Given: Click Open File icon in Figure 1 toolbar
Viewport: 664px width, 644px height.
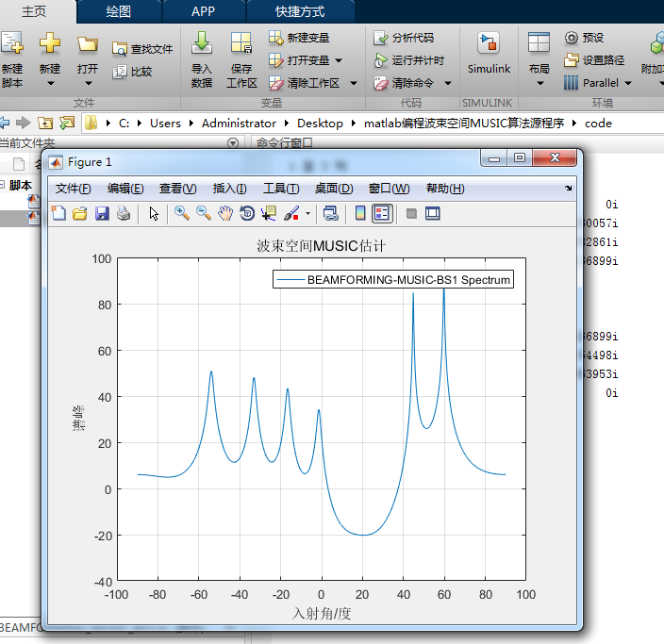Looking at the screenshot, I should [79, 213].
